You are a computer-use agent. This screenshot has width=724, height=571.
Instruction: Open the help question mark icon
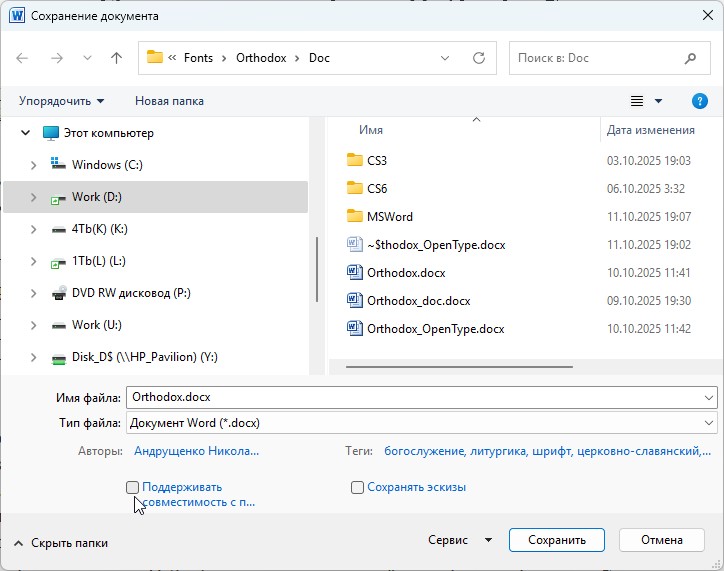(x=700, y=101)
